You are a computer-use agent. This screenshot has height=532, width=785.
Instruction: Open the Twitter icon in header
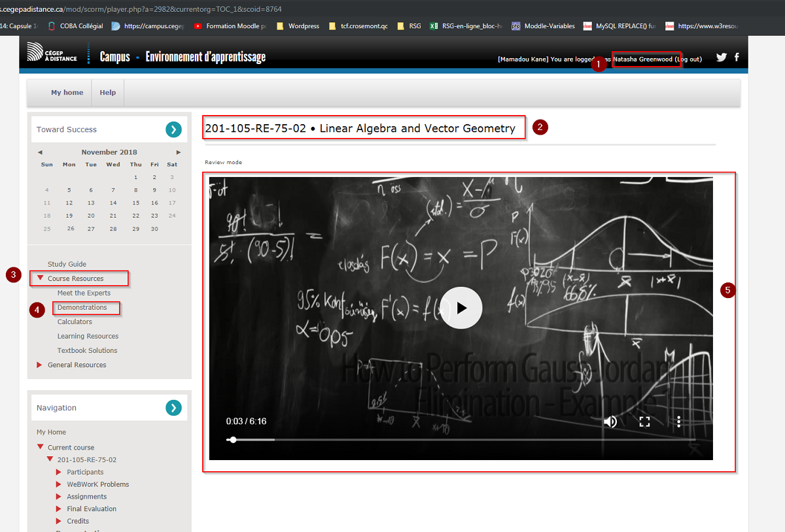[x=722, y=58]
